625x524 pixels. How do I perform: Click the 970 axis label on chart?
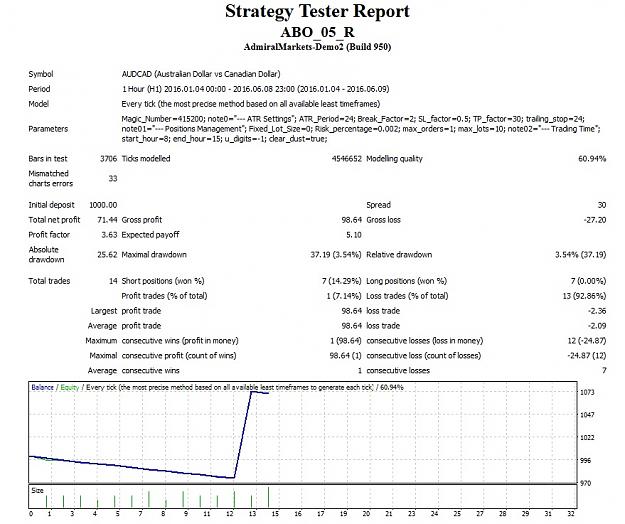(x=586, y=483)
